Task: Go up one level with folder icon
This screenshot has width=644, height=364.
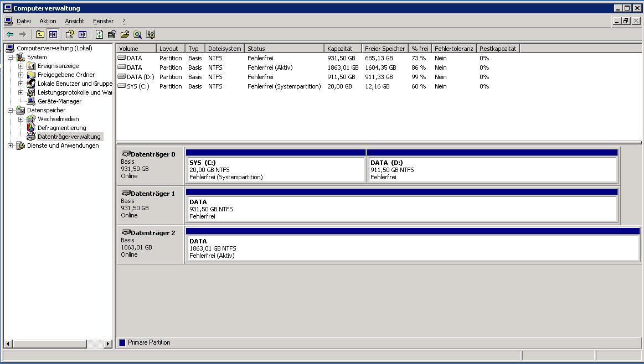Action: pos(40,34)
